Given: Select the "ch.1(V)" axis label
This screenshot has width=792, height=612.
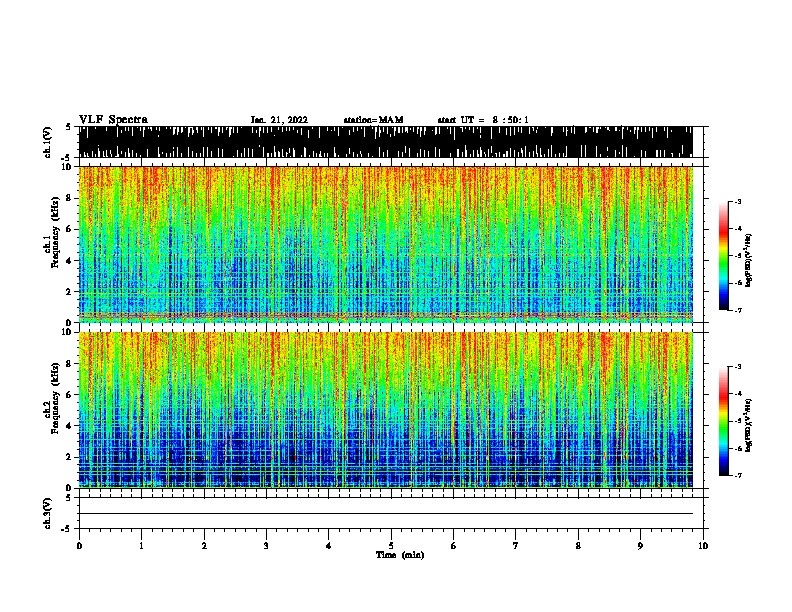Looking at the screenshot, I should (x=48, y=142).
